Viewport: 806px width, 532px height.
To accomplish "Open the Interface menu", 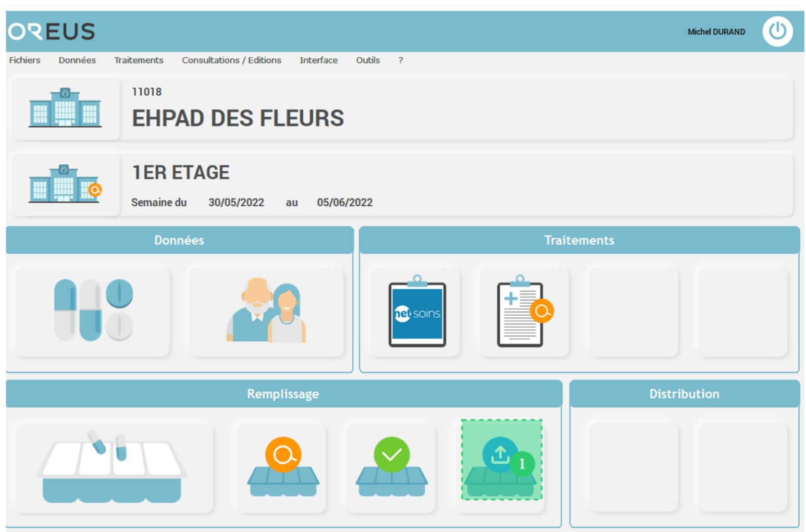I will click(x=318, y=60).
